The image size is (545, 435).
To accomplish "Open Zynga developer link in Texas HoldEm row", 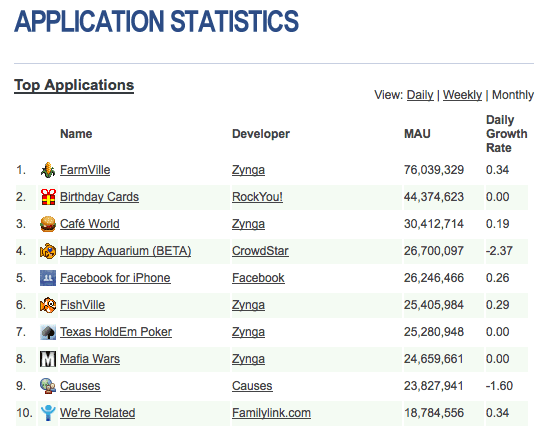I will pos(249,333).
